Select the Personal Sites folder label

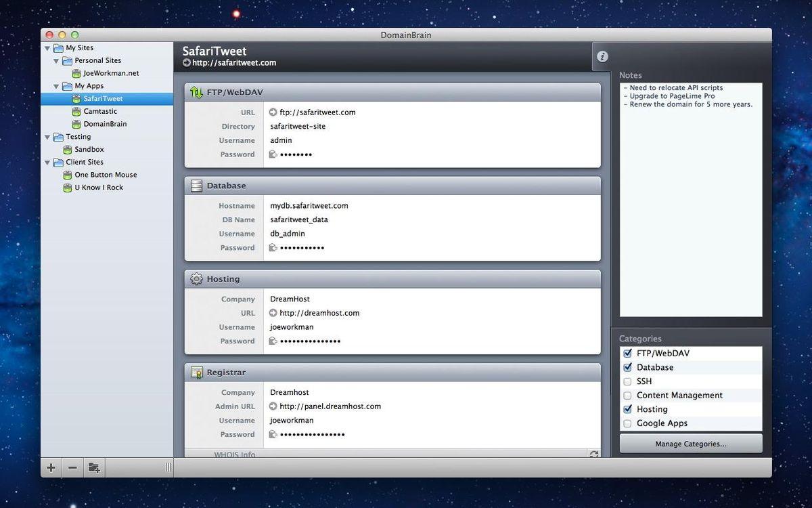[x=98, y=61]
